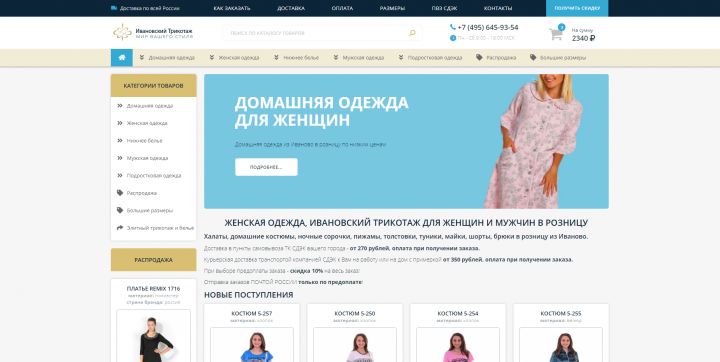This screenshot has height=362, width=720.
Task: Open КАК ЗАКАЗАТЬ top menu item
Action: point(232,8)
